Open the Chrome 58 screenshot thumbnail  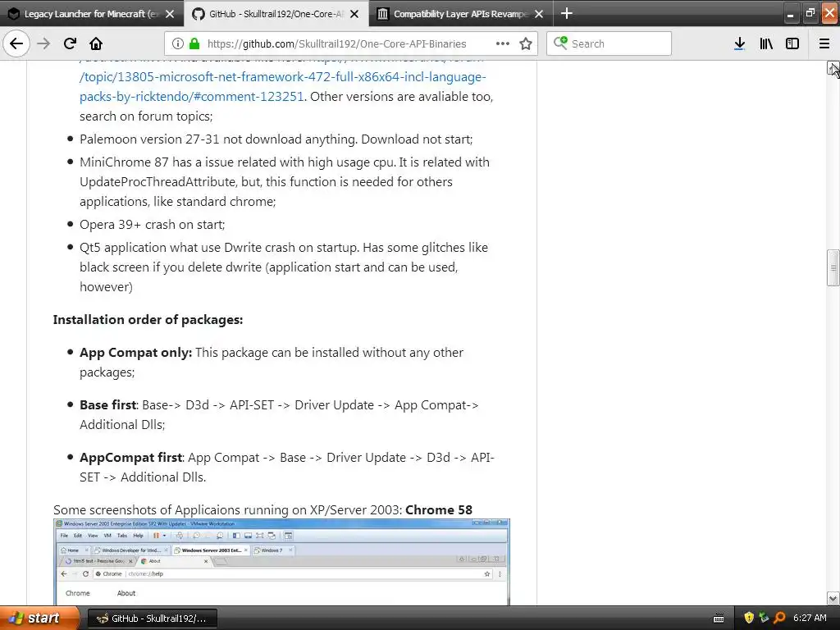(x=281, y=561)
